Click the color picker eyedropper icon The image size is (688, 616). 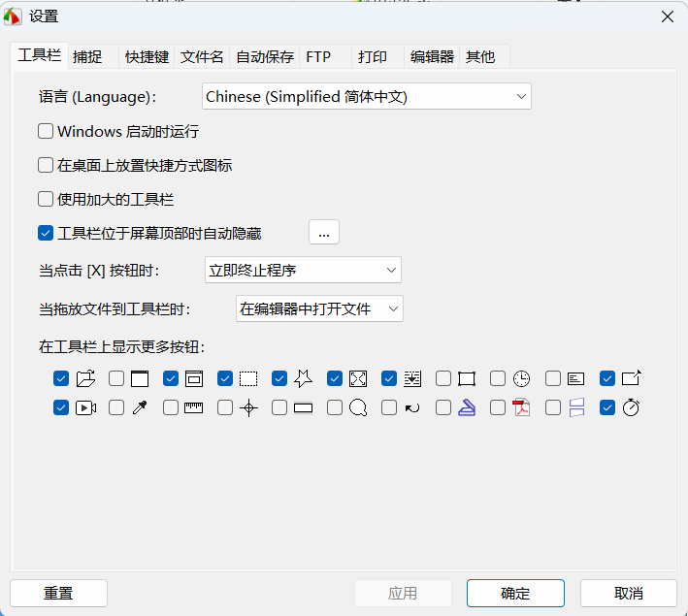click(x=140, y=407)
